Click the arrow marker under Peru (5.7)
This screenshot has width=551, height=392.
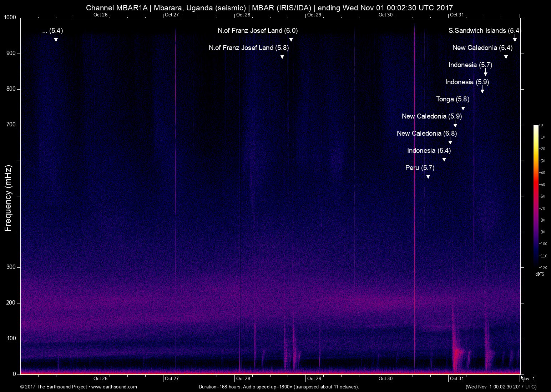pyautogui.click(x=428, y=175)
